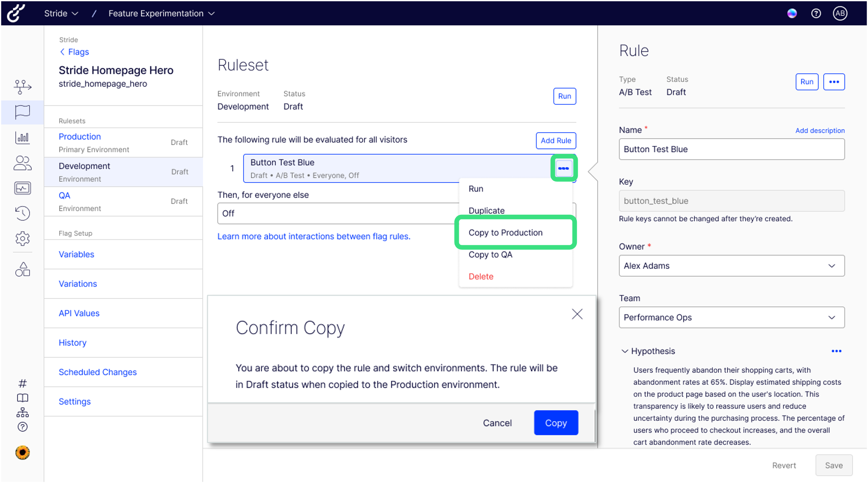Open the AB user avatar menu
This screenshot has height=483, width=868.
[840, 13]
